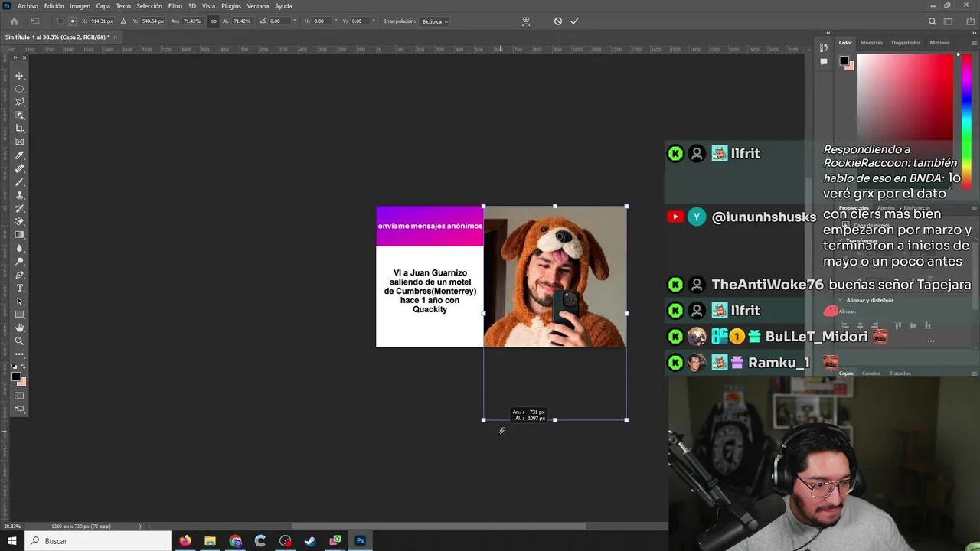Expand the status bar info arrow
Viewport: 980px width, 551px height.
[140, 527]
